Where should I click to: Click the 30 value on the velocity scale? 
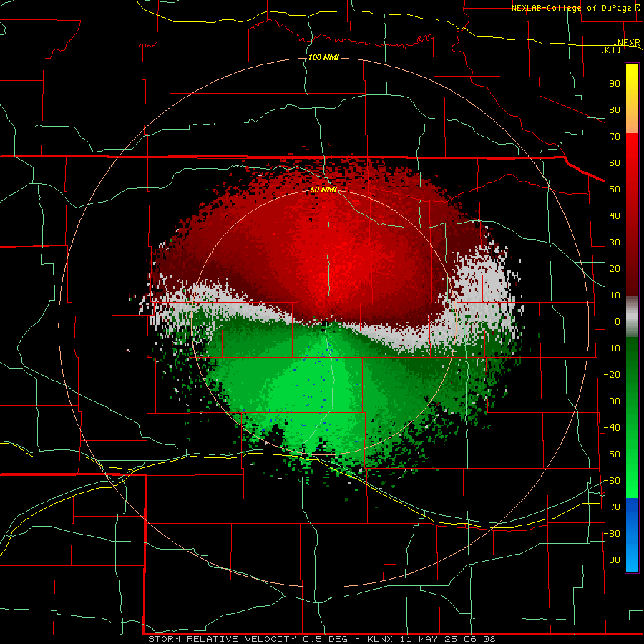click(x=615, y=243)
